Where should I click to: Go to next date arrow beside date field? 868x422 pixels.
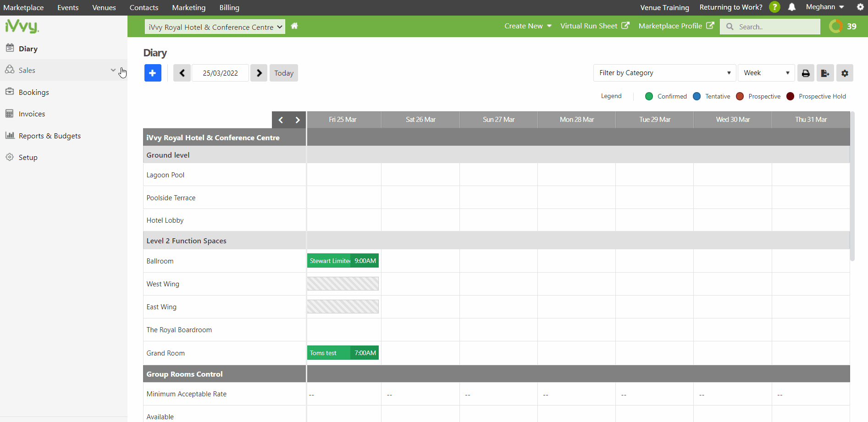pos(259,73)
